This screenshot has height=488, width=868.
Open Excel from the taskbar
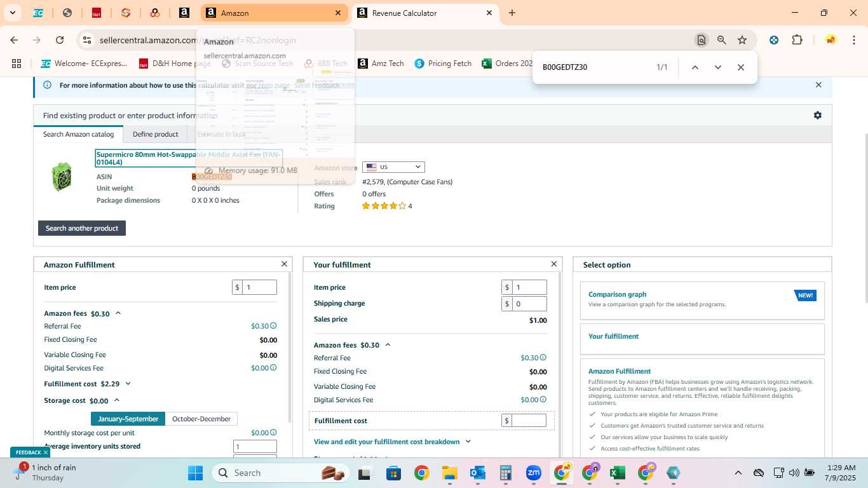[617, 473]
